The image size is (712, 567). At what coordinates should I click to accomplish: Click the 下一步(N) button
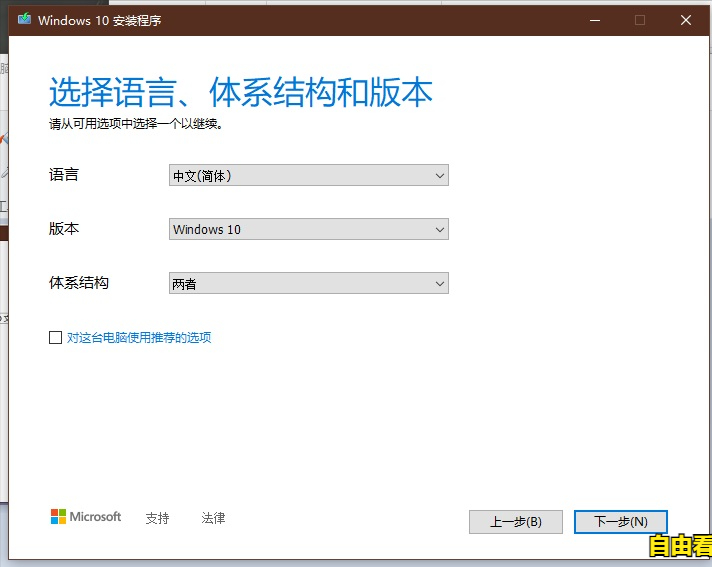[621, 522]
